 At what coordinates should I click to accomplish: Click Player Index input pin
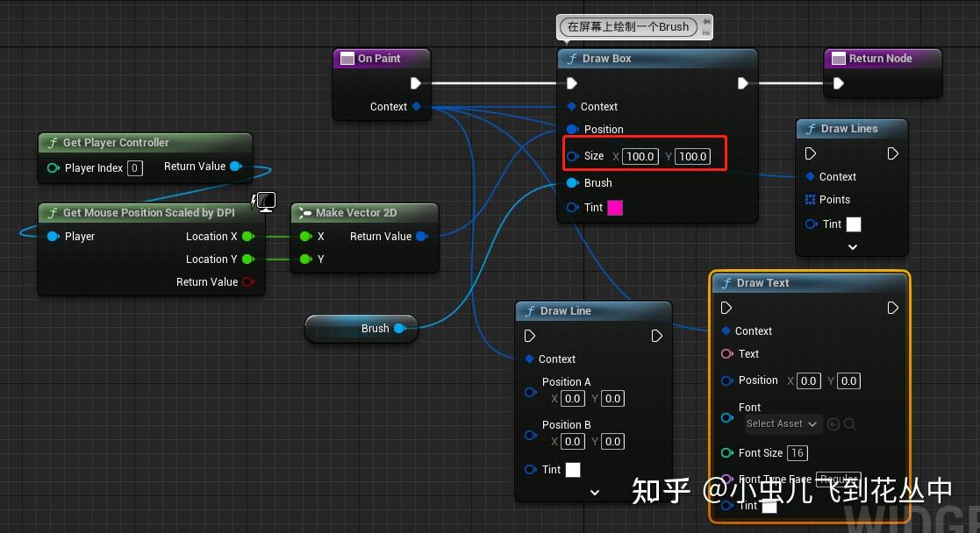pyautogui.click(x=54, y=167)
